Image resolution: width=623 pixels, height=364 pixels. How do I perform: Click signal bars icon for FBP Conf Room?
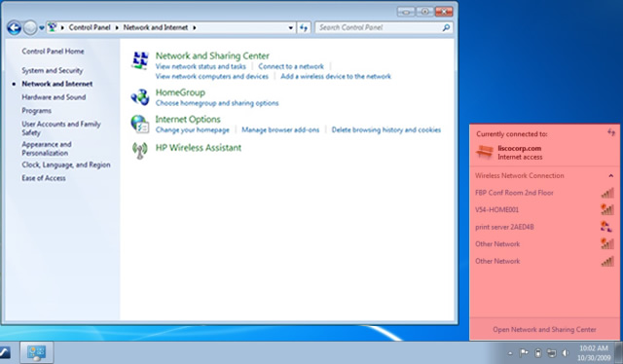(x=607, y=193)
